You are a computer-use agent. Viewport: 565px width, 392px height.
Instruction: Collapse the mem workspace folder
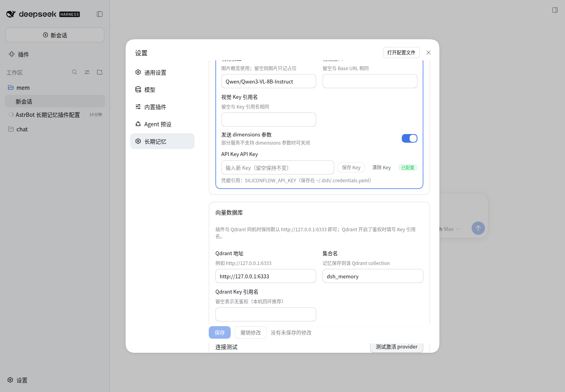coord(55,88)
